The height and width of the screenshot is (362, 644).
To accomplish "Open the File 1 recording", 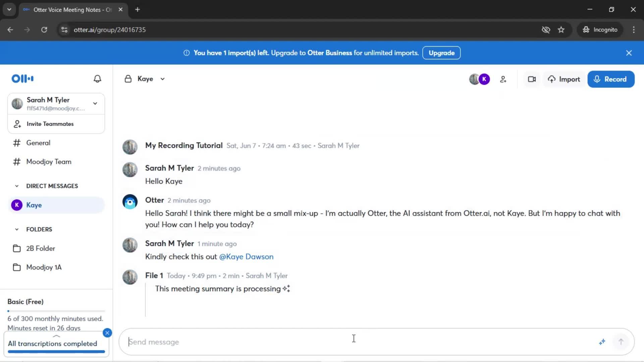I will click(x=154, y=276).
